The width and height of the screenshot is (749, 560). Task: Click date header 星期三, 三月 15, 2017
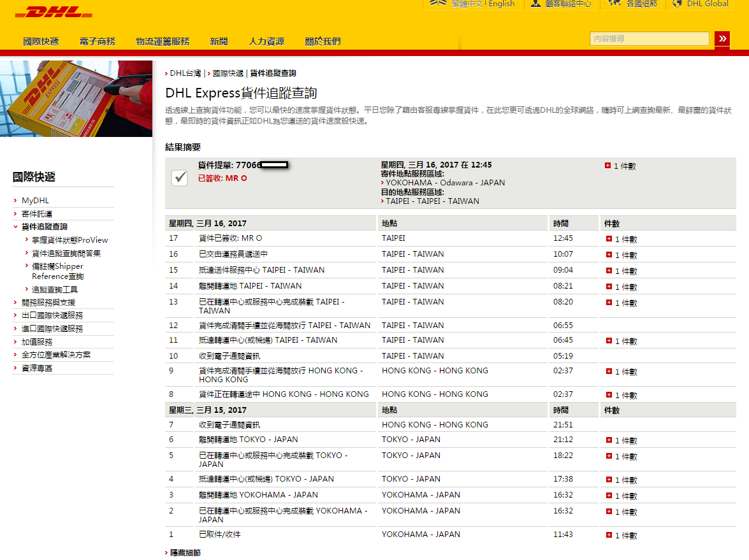[x=208, y=410]
